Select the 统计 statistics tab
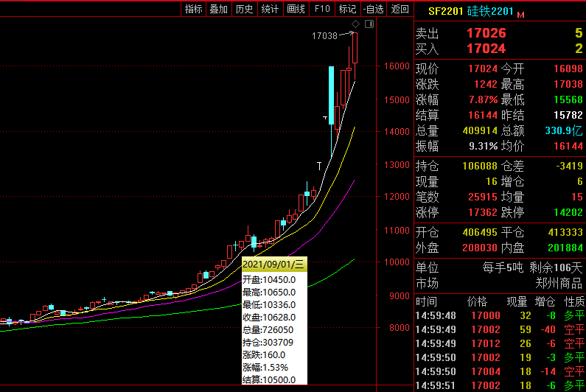Image resolution: width=586 pixels, height=392 pixels. [270, 9]
